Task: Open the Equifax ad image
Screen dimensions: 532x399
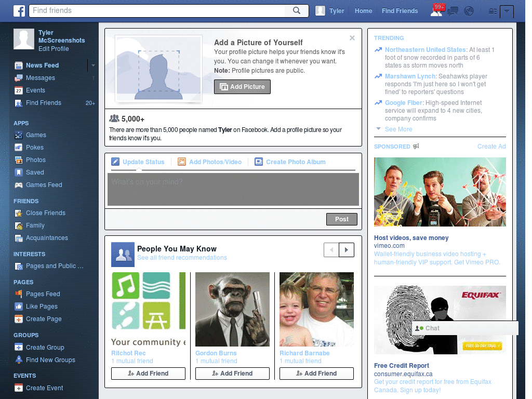Action: (x=440, y=320)
